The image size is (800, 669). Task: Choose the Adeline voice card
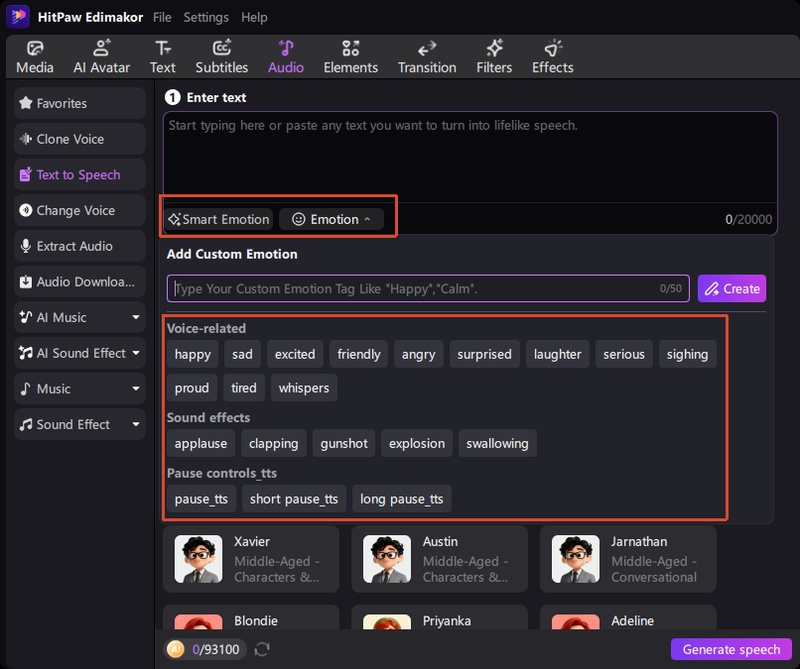click(628, 617)
